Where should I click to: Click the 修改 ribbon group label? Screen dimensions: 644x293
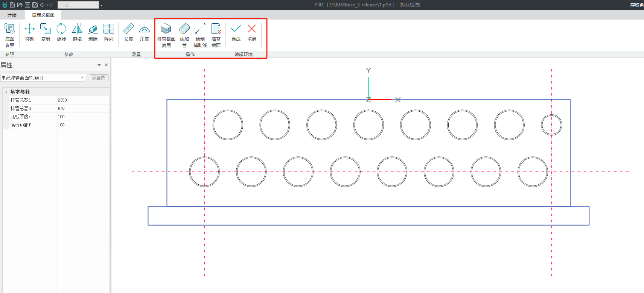pyautogui.click(x=69, y=55)
